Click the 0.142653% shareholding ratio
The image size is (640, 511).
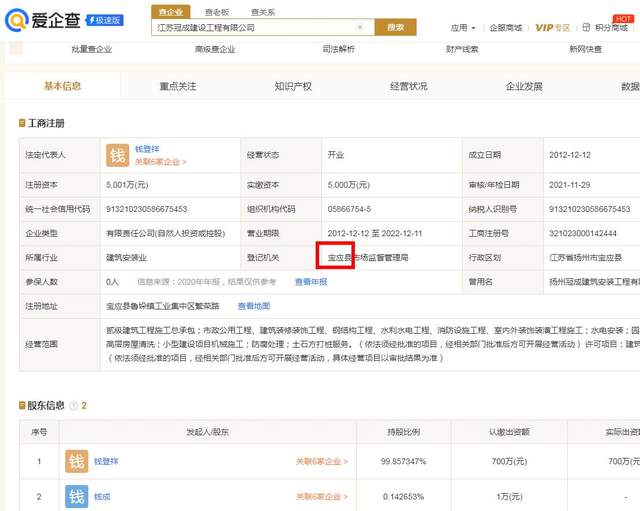click(403, 497)
